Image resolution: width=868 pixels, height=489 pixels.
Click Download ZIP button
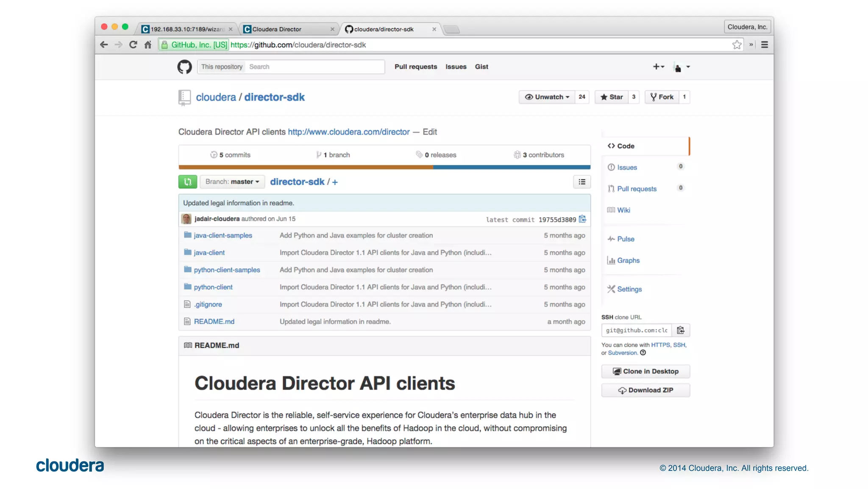pyautogui.click(x=645, y=390)
